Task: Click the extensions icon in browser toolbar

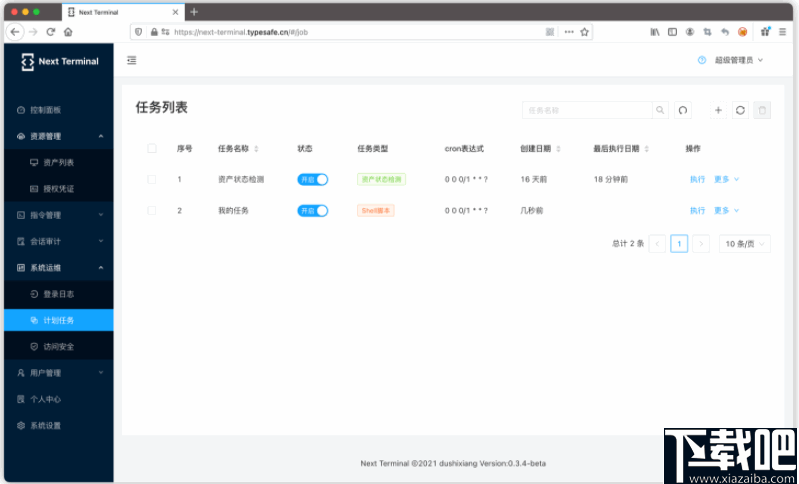Action: point(765,32)
